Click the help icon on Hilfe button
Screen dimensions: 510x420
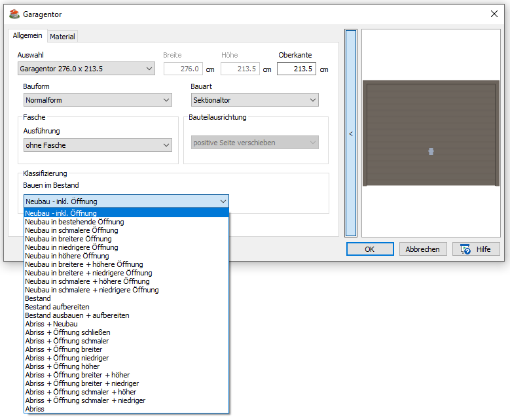(x=465, y=249)
